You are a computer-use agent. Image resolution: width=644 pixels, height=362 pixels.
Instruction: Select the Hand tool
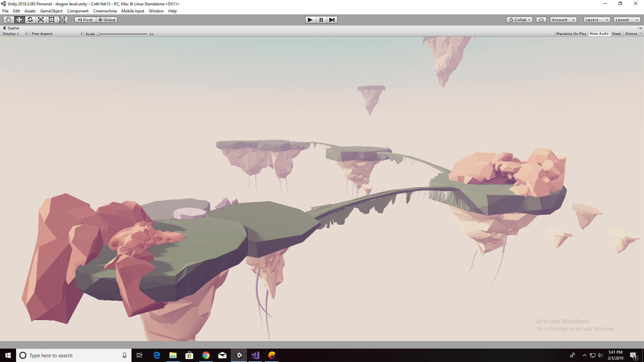pos(8,20)
